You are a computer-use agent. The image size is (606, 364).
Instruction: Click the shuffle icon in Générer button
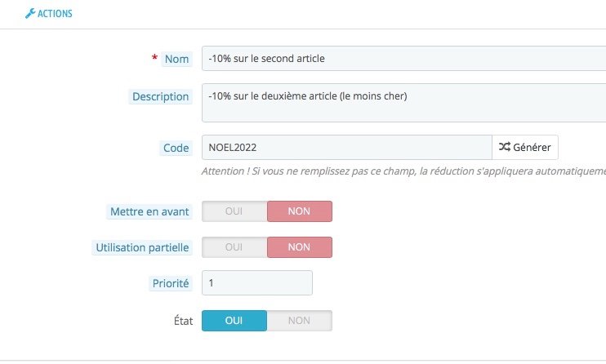point(505,147)
